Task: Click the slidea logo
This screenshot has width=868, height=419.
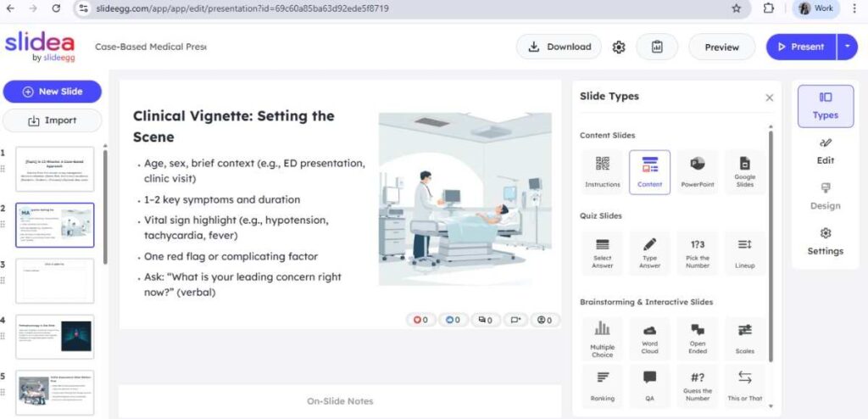Action: tap(39, 47)
